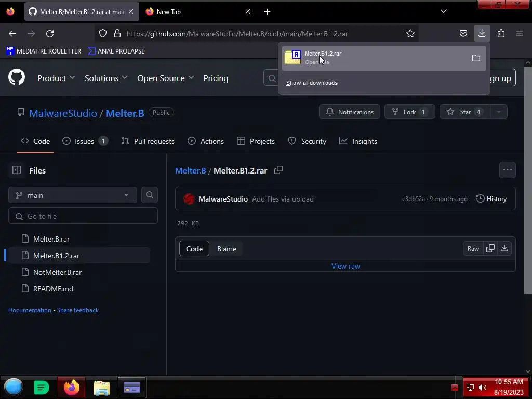The width and height of the screenshot is (532, 399).
Task: Switch to the Blame view
Action: (x=227, y=249)
